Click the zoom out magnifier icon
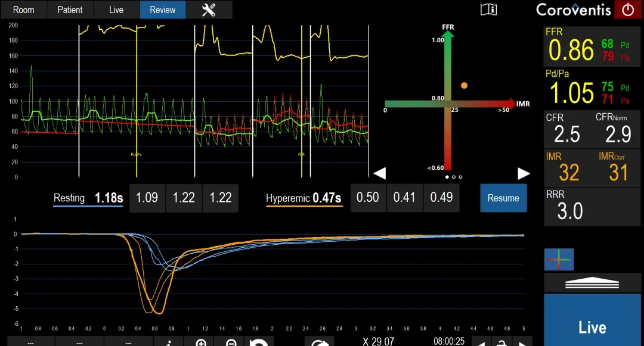Screen dimensions: 644x346 231,342
